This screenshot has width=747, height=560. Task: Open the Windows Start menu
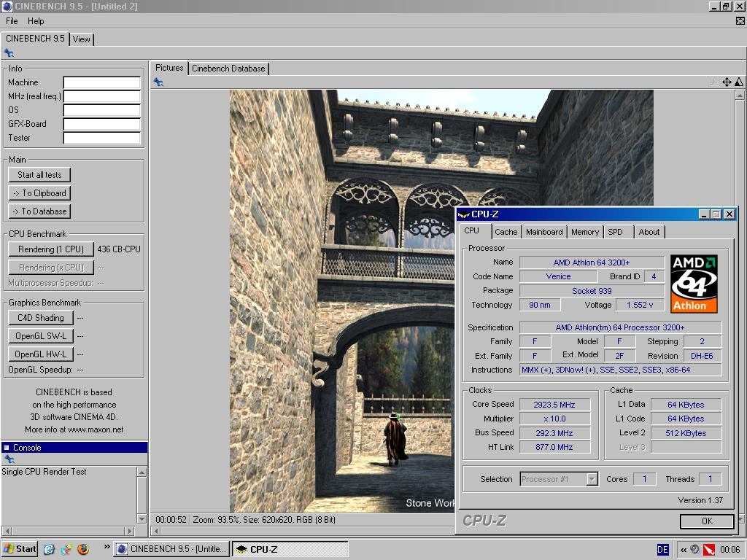[x=19, y=549]
